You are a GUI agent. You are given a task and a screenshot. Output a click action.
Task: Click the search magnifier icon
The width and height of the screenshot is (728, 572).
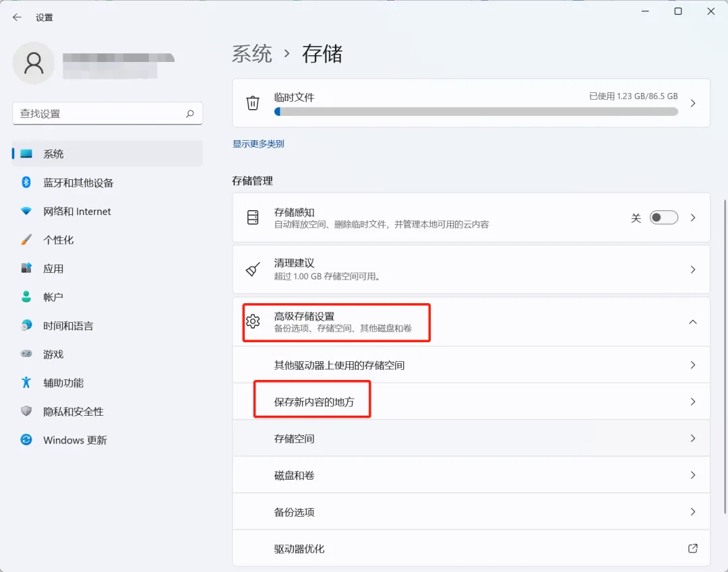190,114
